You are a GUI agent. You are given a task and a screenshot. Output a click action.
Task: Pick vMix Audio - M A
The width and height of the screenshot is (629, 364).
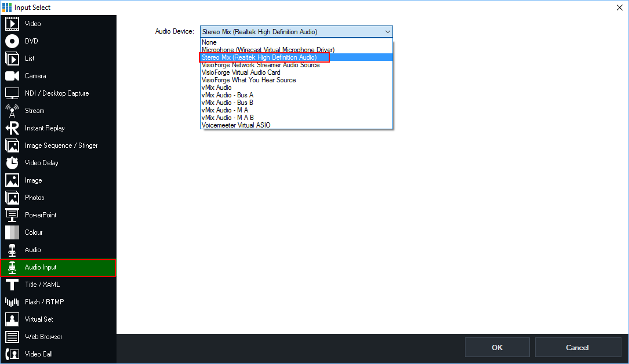296,110
